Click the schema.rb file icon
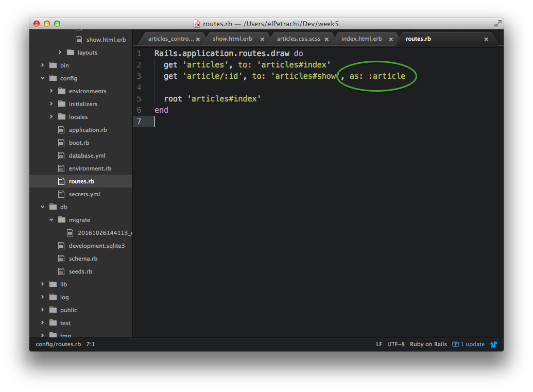The height and width of the screenshot is (392, 533). 61,259
